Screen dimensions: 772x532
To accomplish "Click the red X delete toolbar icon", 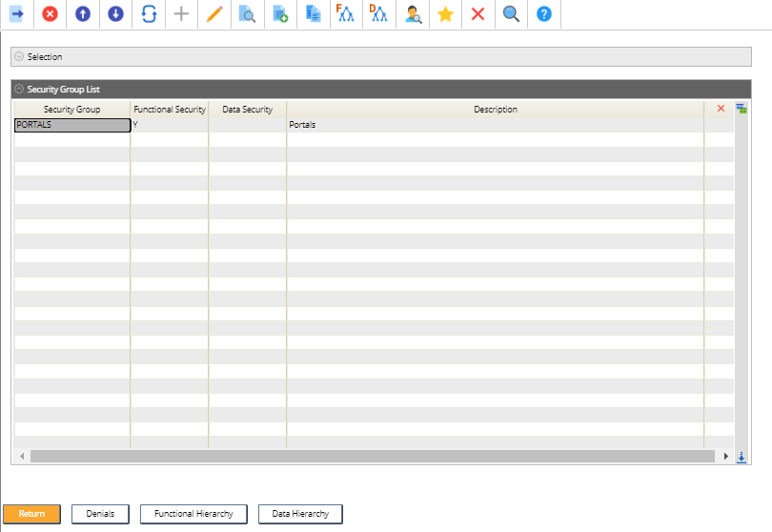I will click(x=477, y=13).
